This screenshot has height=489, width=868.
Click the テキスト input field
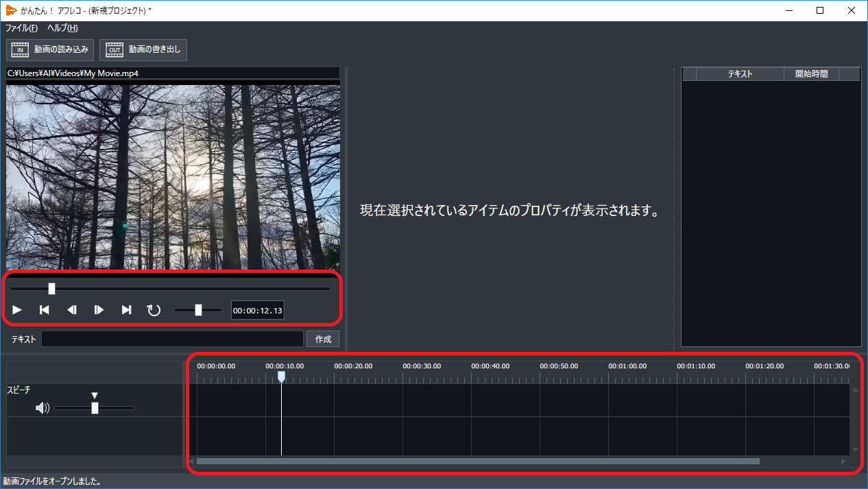(x=172, y=339)
